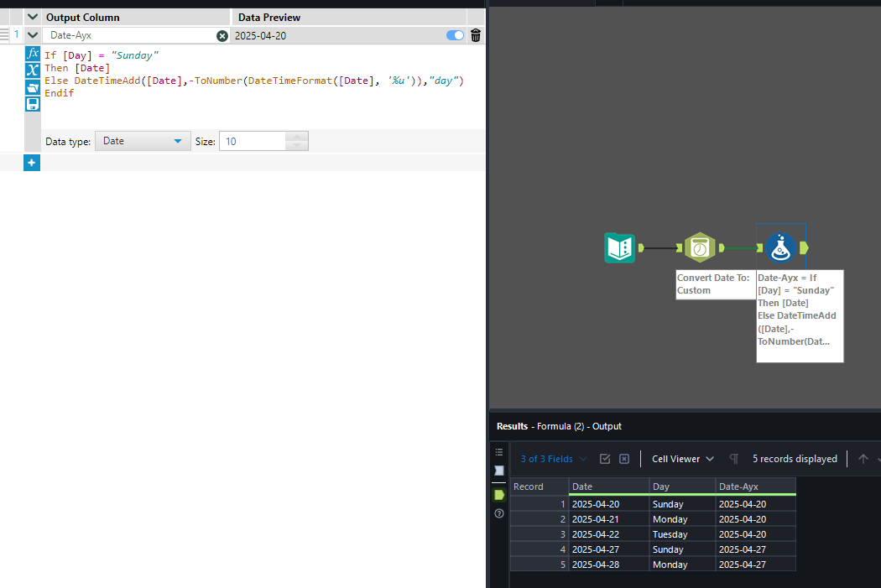Open the columns and constants variable picker

click(32, 70)
